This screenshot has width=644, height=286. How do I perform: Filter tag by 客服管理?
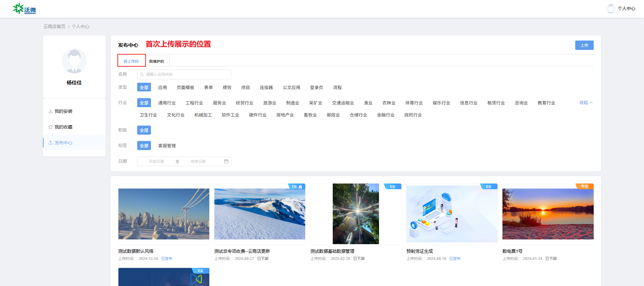click(167, 146)
